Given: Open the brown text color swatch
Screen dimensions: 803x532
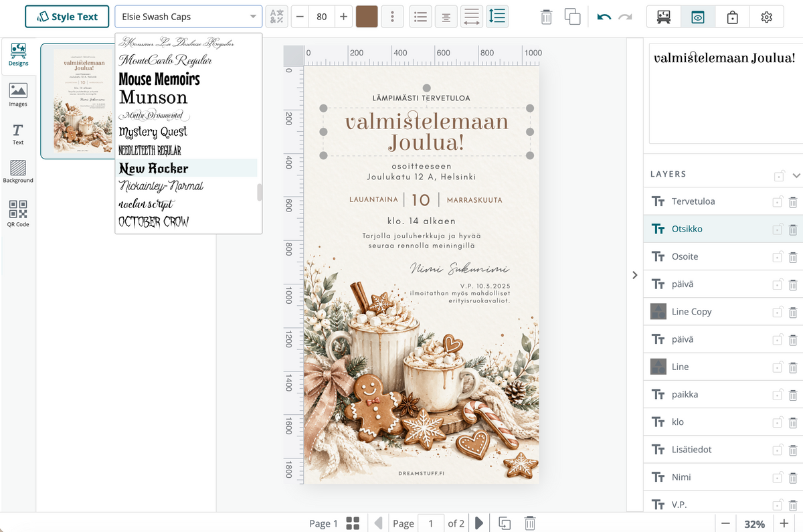Looking at the screenshot, I should tap(367, 17).
